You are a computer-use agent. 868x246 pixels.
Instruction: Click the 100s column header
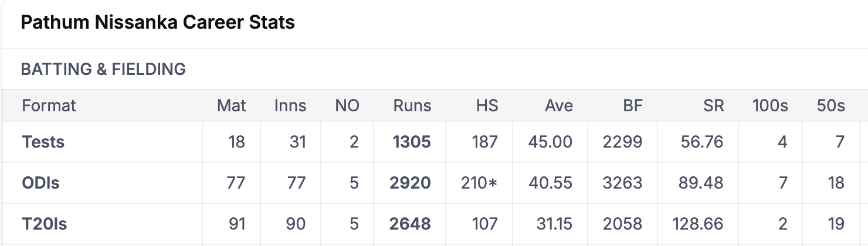(770, 105)
